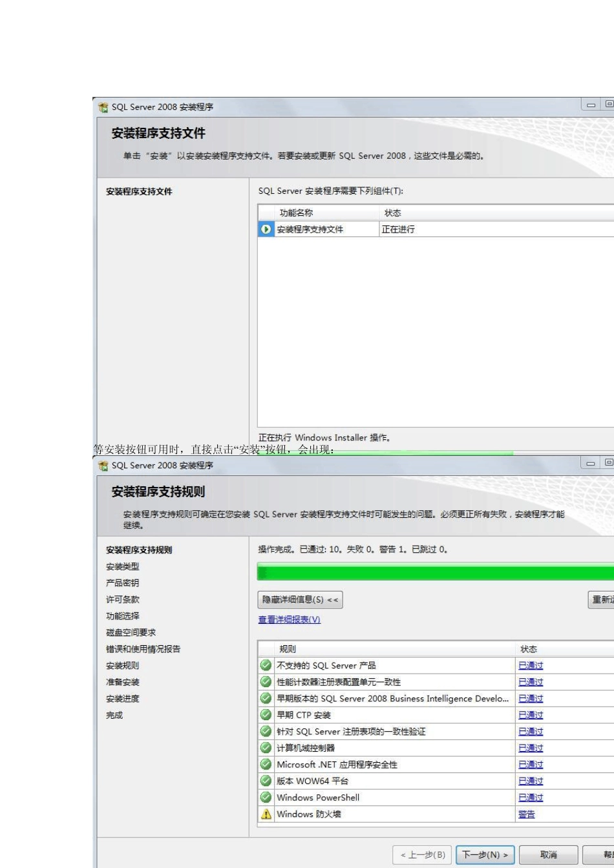Image resolution: width=614 pixels, height=868 pixels.
Task: Open 已通过 status link for 计算机域控制器
Action: (x=531, y=748)
